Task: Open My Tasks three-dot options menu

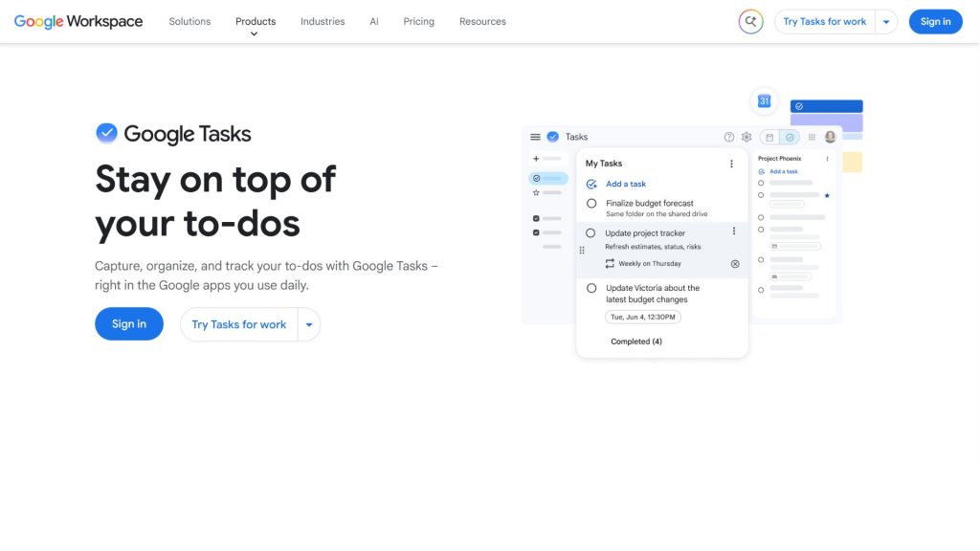Action: point(731,164)
